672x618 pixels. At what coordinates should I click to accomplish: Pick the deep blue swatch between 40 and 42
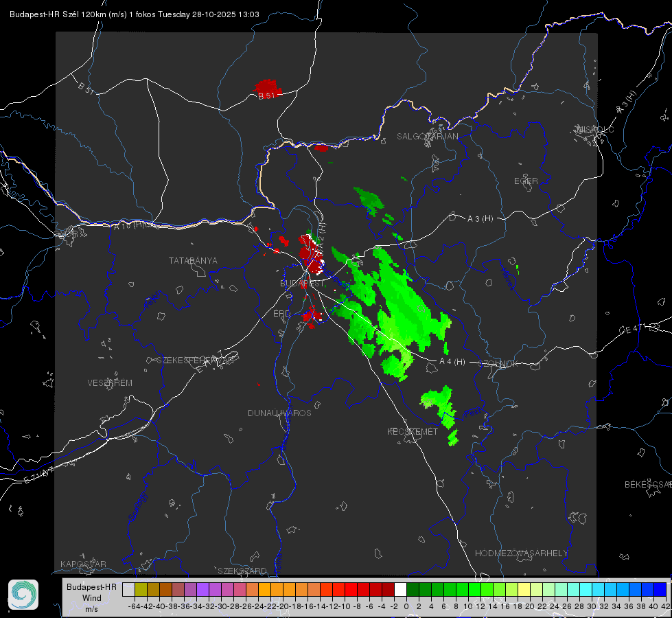click(660, 589)
